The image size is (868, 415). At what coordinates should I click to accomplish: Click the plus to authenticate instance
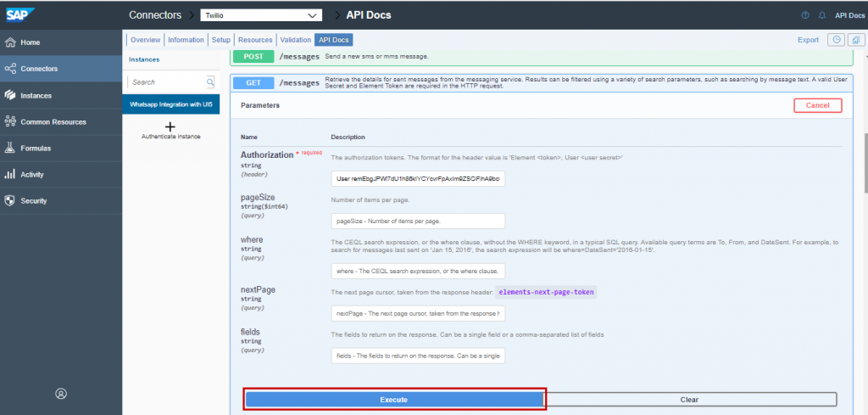point(170,126)
